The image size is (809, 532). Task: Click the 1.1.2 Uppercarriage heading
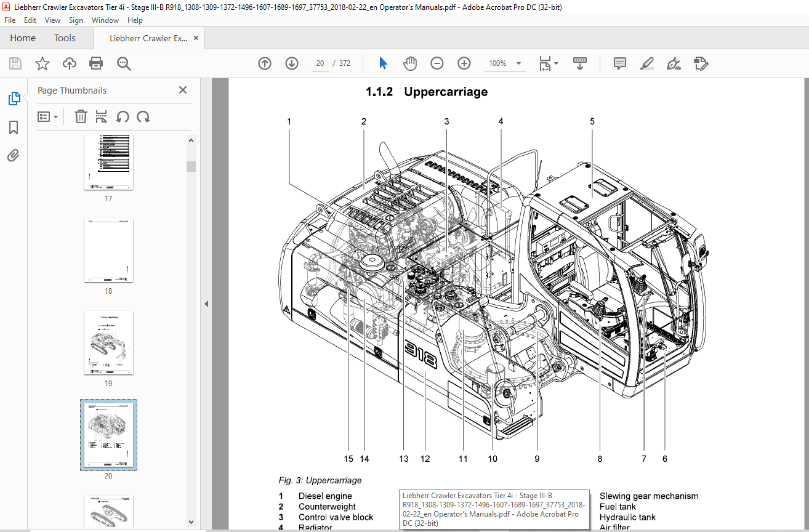coord(427,92)
